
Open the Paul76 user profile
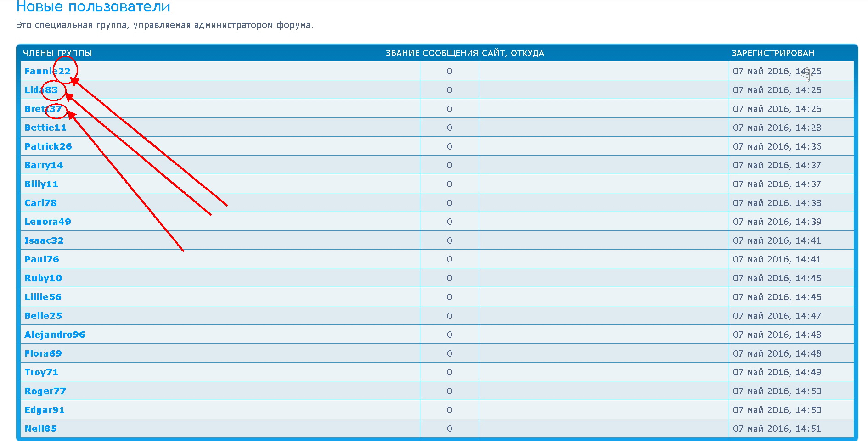(42, 259)
